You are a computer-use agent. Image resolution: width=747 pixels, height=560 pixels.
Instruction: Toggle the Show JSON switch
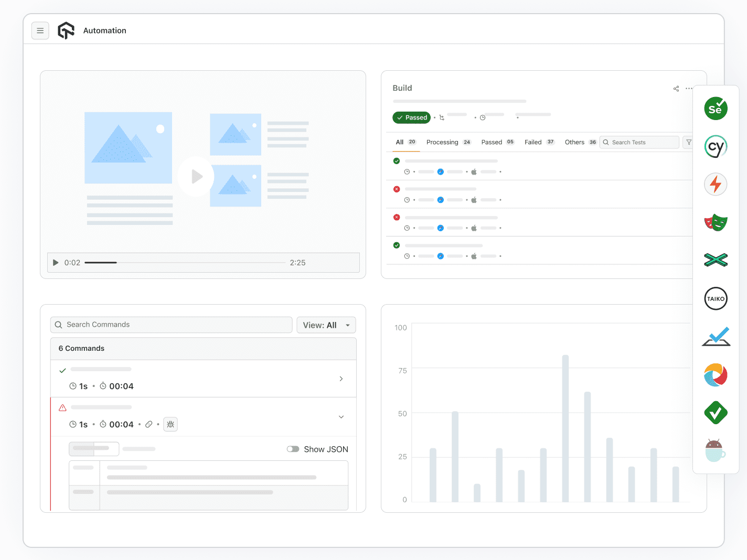pos(293,449)
